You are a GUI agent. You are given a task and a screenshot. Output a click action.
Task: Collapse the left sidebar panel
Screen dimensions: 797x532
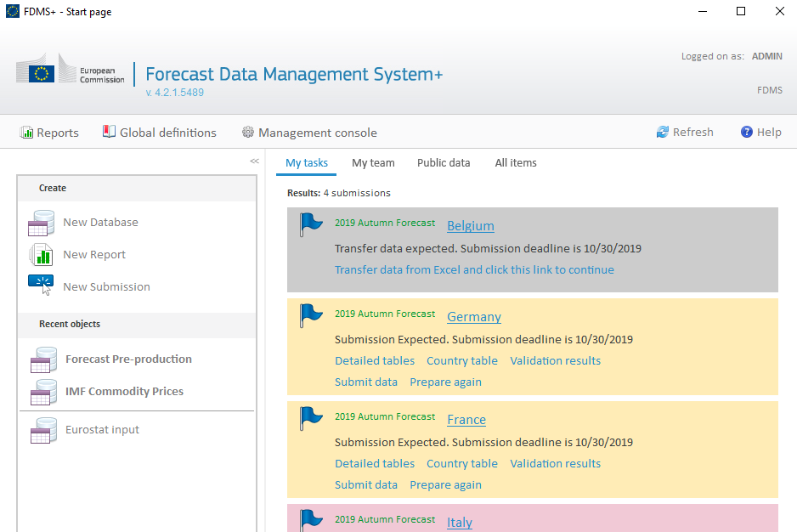(x=255, y=161)
